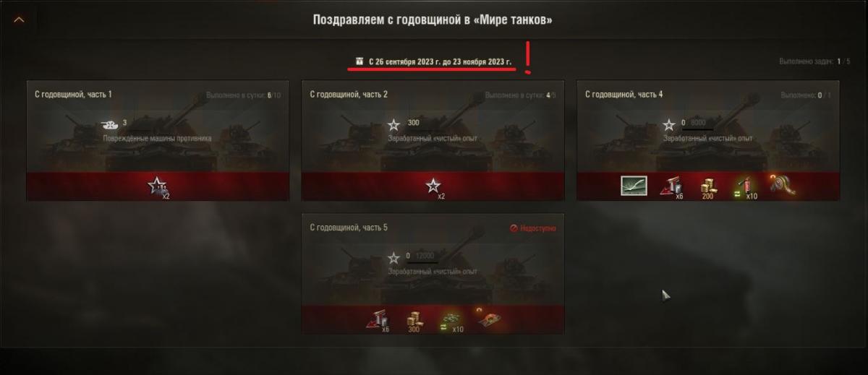
Task: Open the 'С годовщиной, часть 2' mission card
Action: point(433,140)
